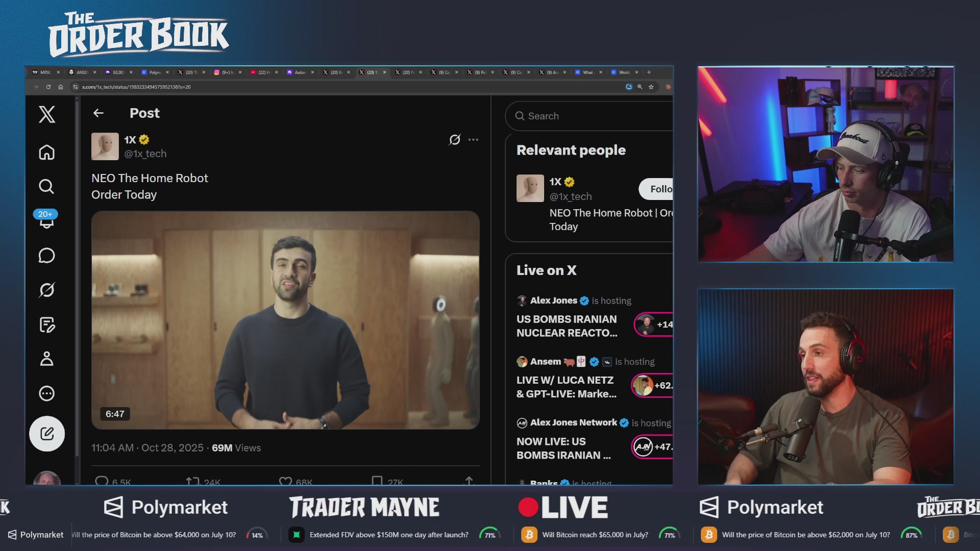Click the post timestamp Oct 28, 2025
The width and height of the screenshot is (980, 551).
(148, 447)
